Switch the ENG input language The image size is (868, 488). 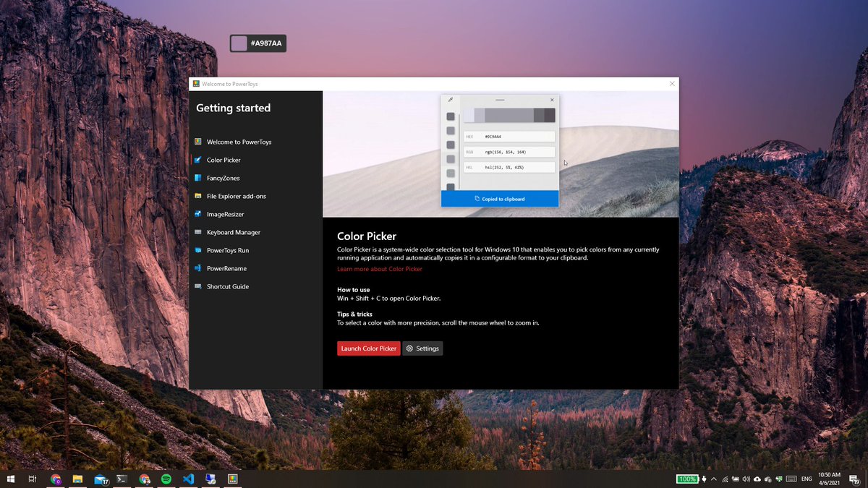[807, 479]
